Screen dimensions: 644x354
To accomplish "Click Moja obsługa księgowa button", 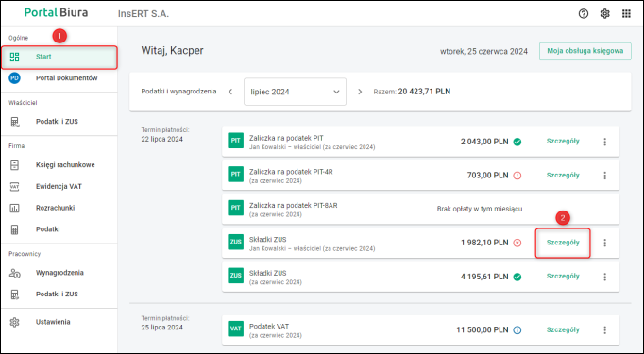I will tap(585, 51).
